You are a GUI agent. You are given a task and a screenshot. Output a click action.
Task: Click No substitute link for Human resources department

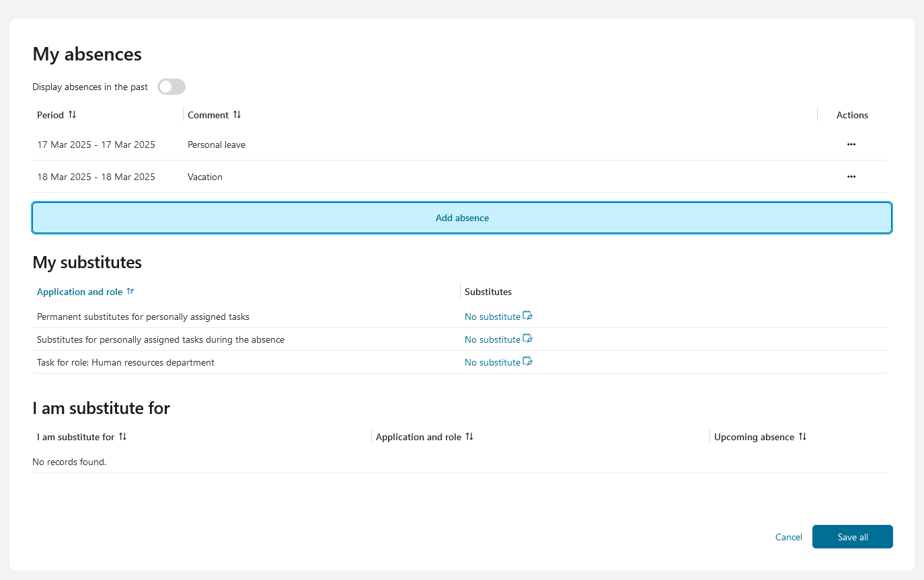coord(492,362)
